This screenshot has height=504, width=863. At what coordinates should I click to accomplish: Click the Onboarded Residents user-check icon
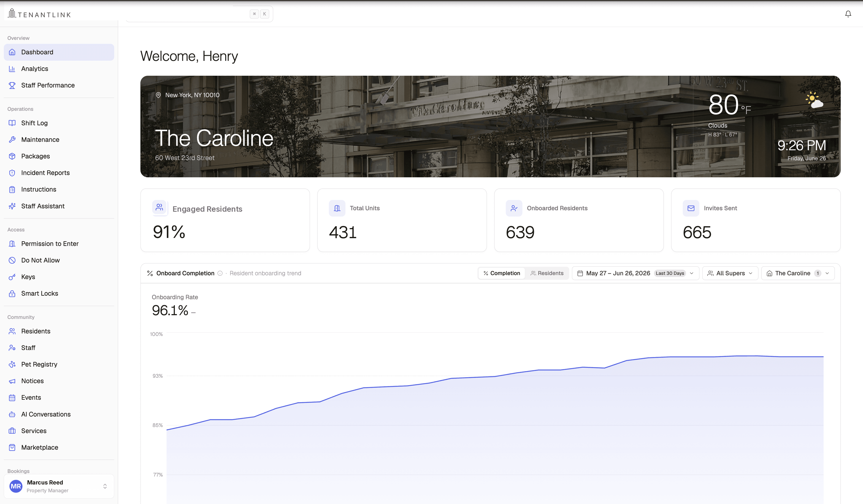[x=514, y=208]
